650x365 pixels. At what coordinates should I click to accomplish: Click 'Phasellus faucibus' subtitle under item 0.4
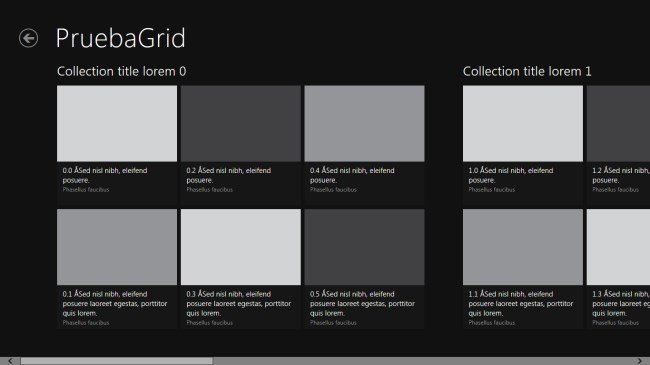(x=333, y=190)
